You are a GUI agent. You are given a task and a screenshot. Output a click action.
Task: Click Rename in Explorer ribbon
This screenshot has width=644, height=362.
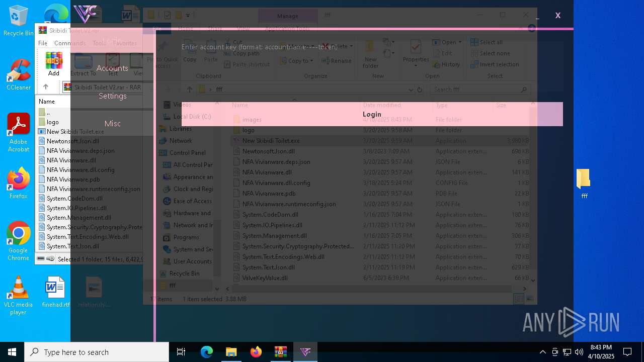tap(337, 61)
